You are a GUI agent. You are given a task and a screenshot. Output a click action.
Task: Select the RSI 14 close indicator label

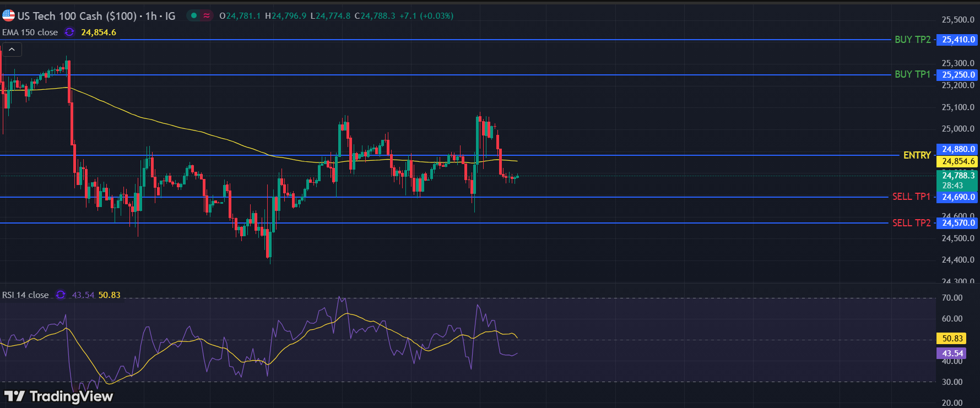click(25, 295)
